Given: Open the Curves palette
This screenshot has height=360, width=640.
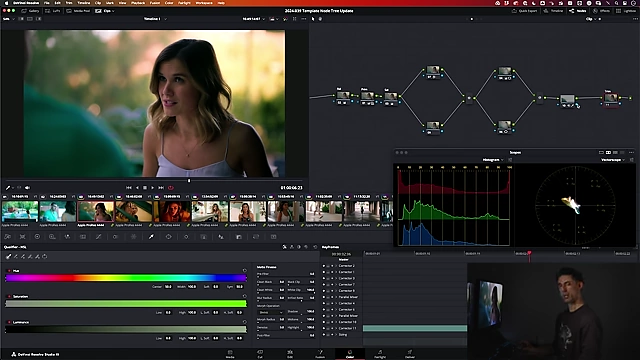Looking at the screenshot, I should click(x=98, y=237).
